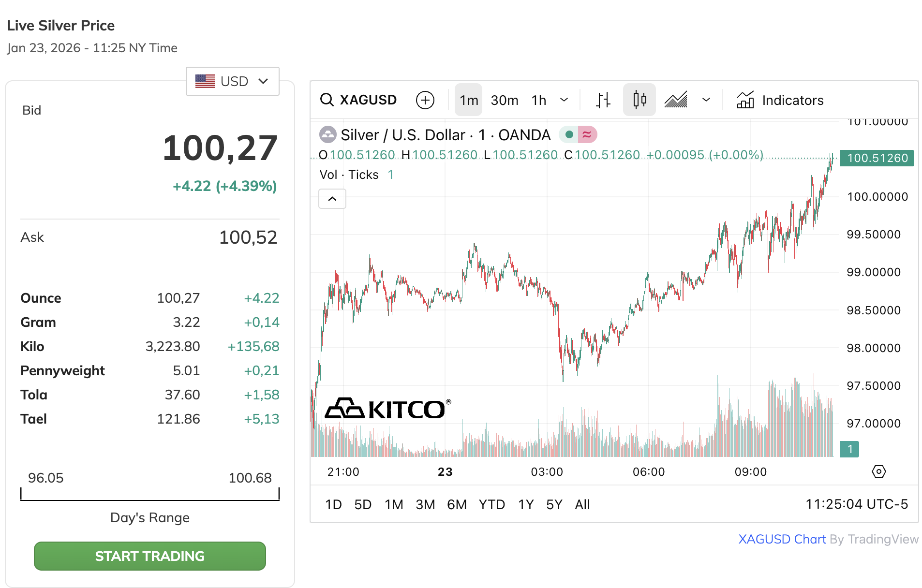This screenshot has width=922, height=588.
Task: Click the START TRADING button
Action: (149, 556)
